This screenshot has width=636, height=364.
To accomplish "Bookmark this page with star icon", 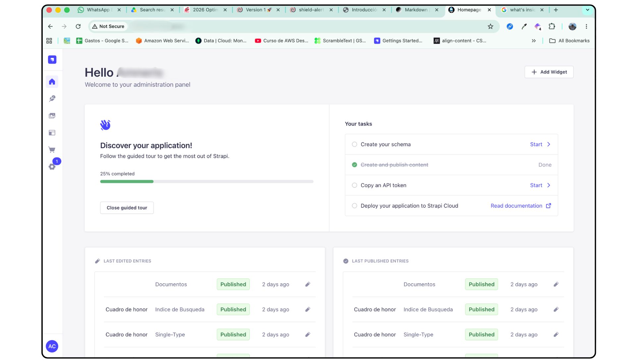I will (491, 26).
